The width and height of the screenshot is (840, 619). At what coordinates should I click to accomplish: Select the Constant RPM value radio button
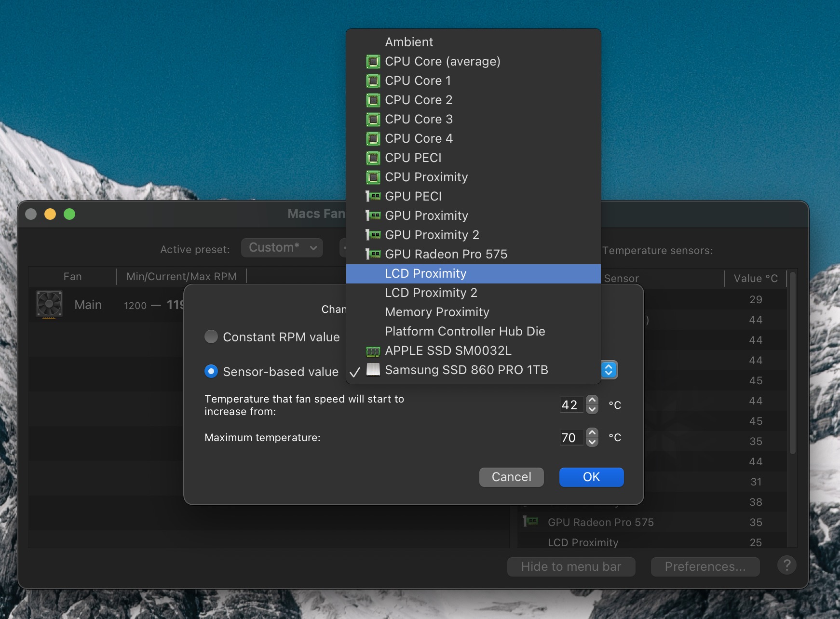coord(211,336)
